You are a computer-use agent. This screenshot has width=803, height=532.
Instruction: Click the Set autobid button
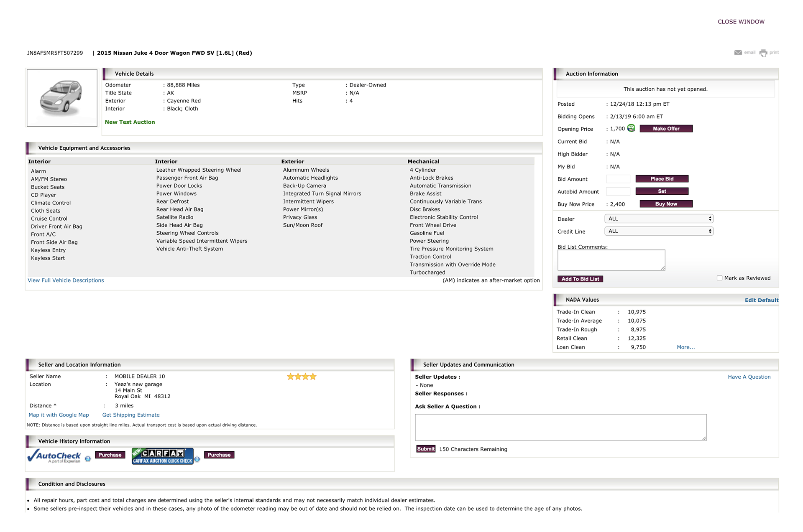click(662, 191)
